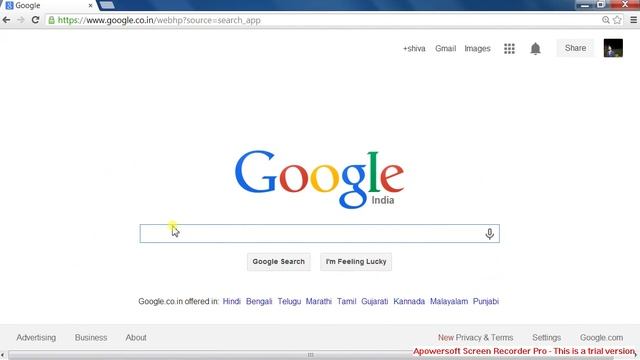Open Gmail link

(445, 49)
